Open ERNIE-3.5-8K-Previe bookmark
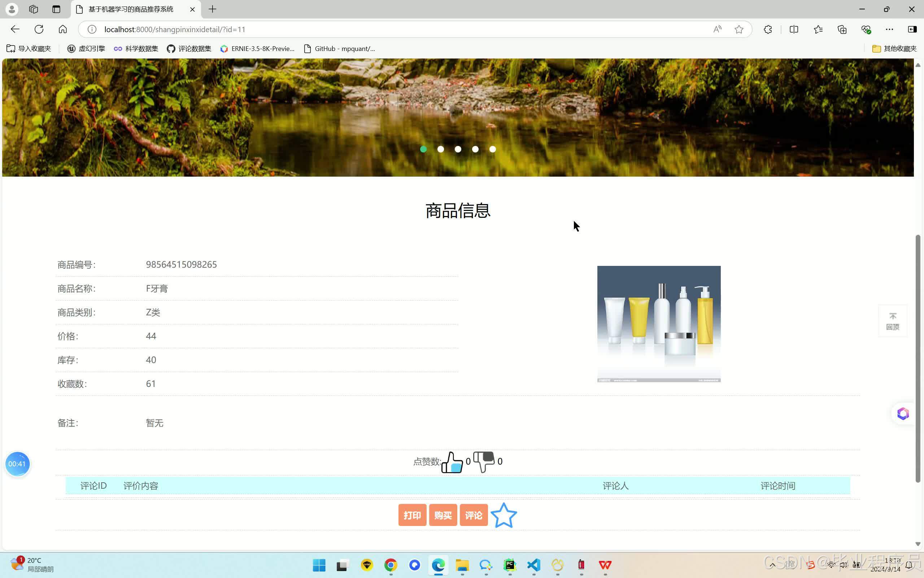This screenshot has width=924, height=578. coord(257,48)
